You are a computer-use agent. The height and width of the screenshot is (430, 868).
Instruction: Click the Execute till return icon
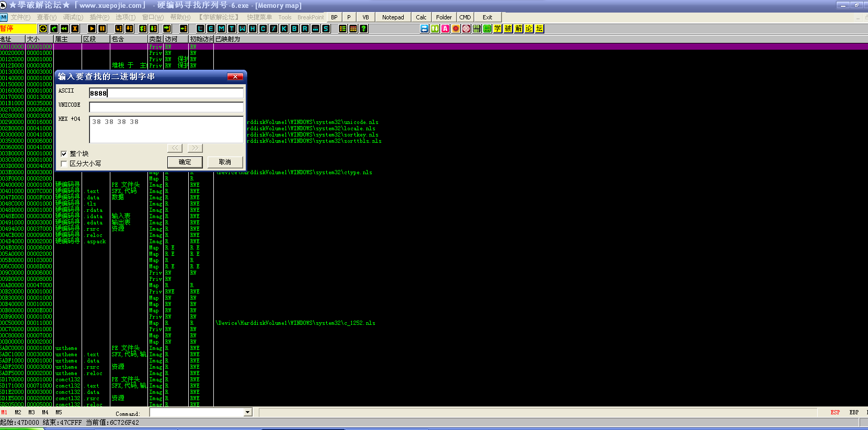(x=167, y=29)
